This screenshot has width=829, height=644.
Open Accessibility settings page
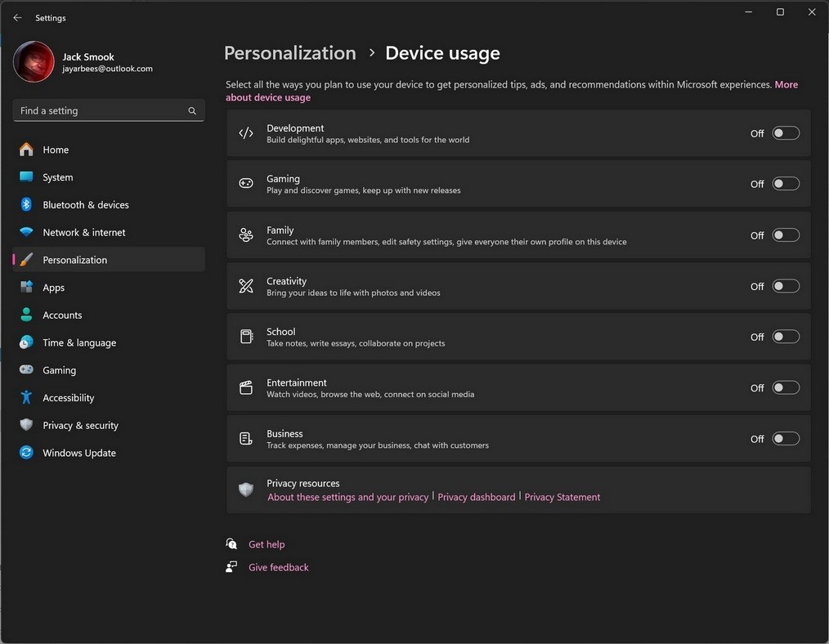68,398
